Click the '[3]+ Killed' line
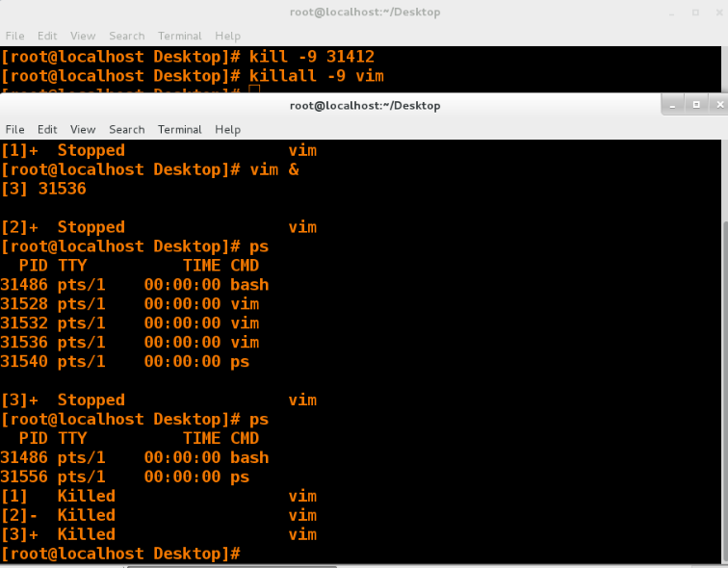Image resolution: width=728 pixels, height=568 pixels. [159, 534]
